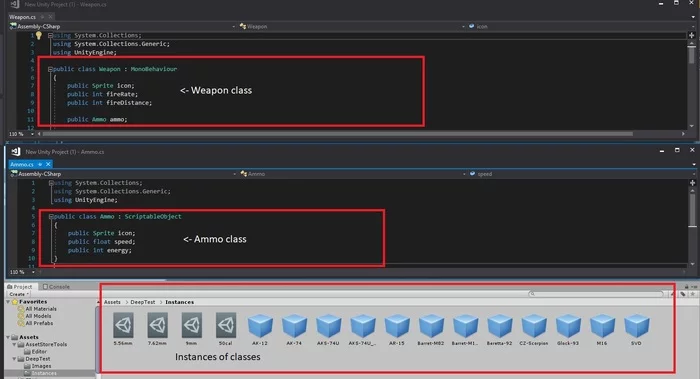This screenshot has height=379, width=700.
Task: Open the icon member dropdown in Weapon.cs
Action: coord(581,26)
